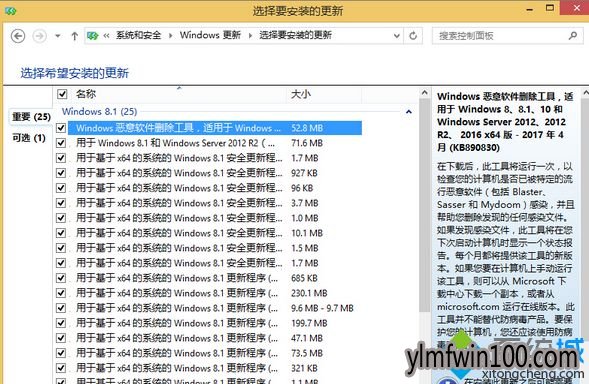Switch to 重要 (25) tab
The width and height of the screenshot is (589, 384).
31,117
